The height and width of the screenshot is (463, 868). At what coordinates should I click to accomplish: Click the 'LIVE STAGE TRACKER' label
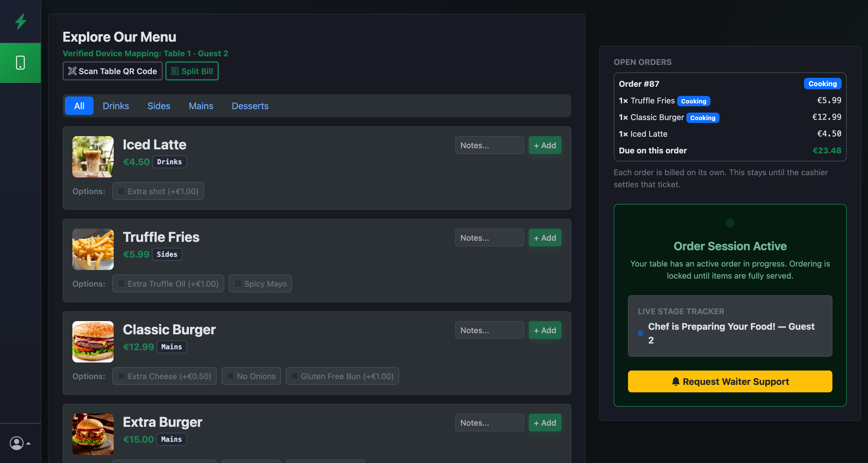681,311
